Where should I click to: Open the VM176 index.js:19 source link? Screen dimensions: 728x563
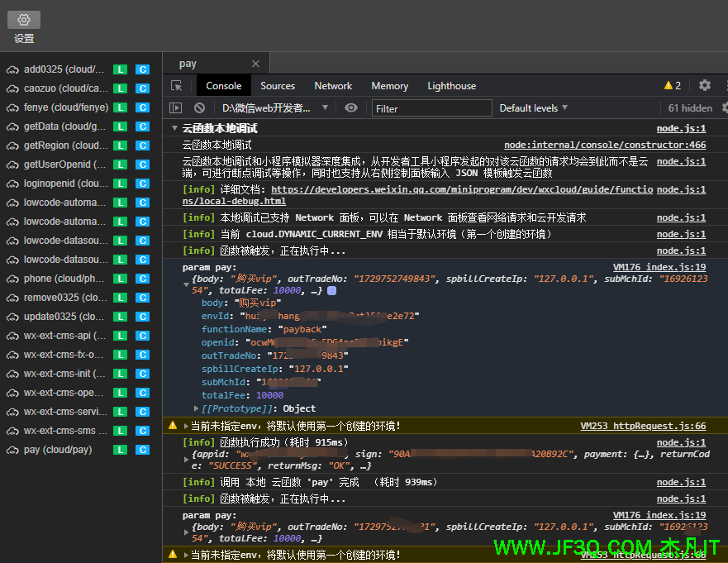pyautogui.click(x=659, y=268)
